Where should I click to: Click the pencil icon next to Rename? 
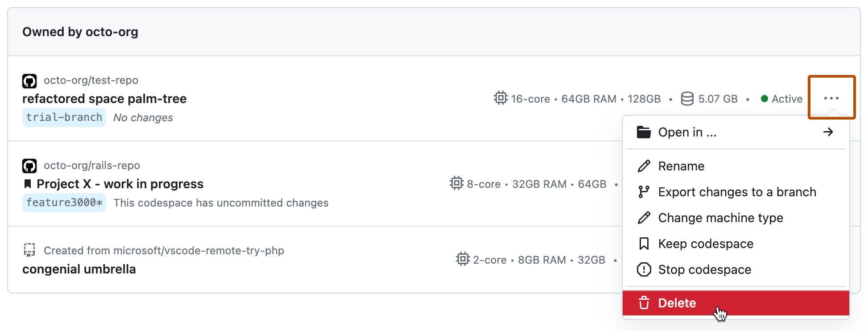[644, 165]
